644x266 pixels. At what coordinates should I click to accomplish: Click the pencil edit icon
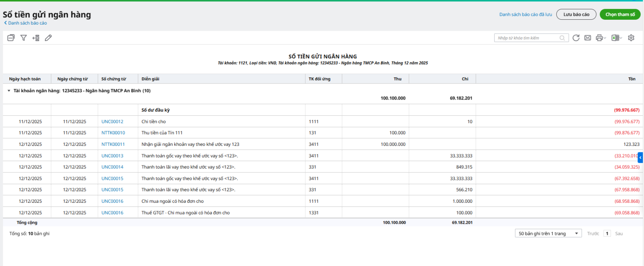pyautogui.click(x=48, y=38)
